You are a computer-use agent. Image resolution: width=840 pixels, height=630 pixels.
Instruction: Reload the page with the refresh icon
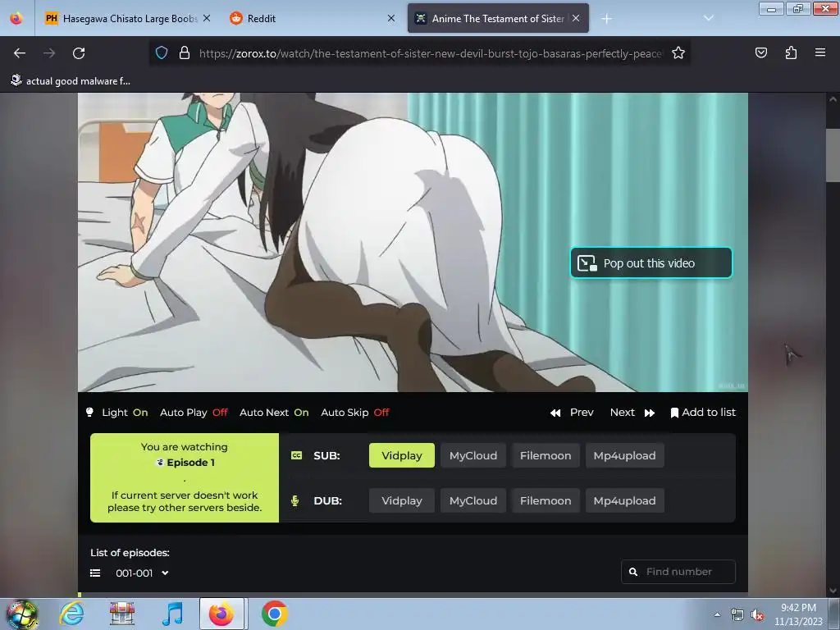(x=79, y=53)
